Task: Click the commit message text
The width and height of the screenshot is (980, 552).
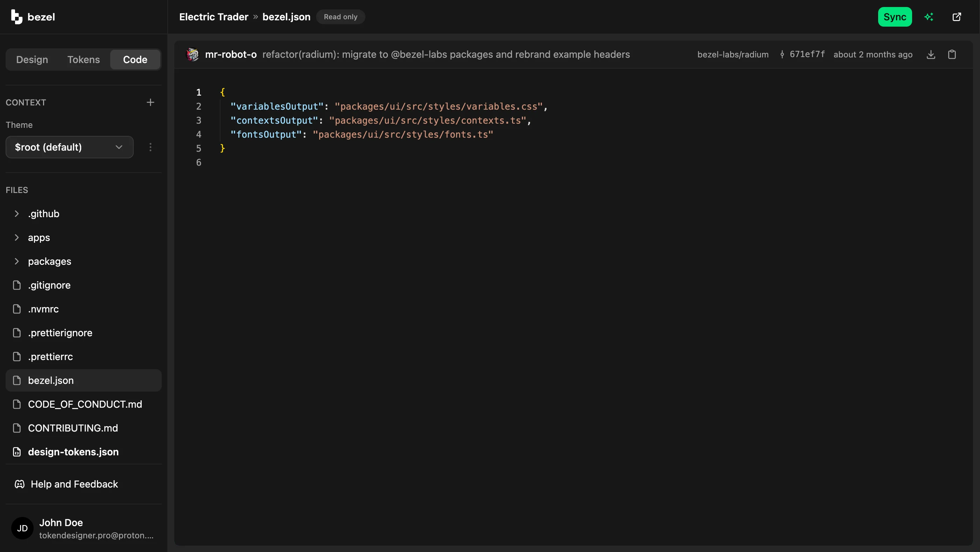Action: (446, 54)
